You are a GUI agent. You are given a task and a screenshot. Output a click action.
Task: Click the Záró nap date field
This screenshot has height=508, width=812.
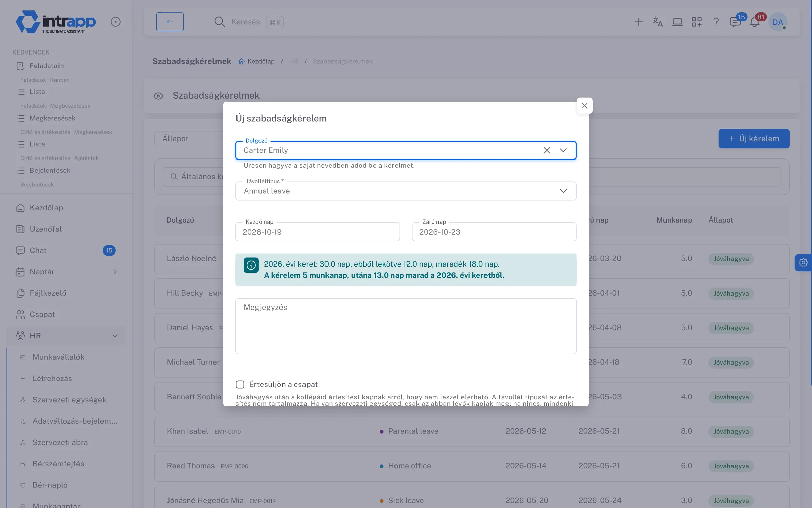point(494,232)
